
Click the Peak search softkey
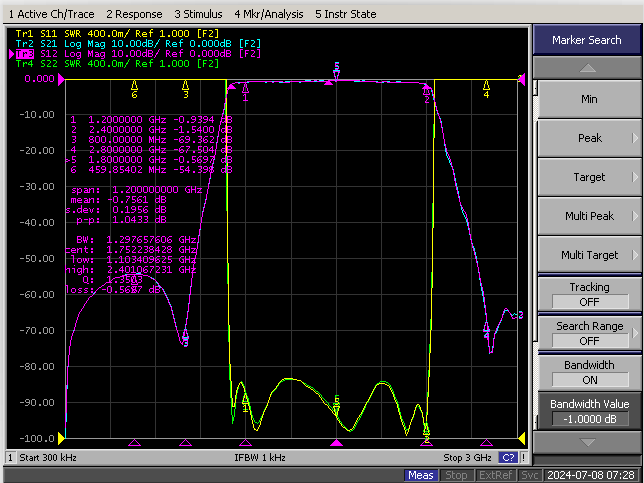pos(589,138)
